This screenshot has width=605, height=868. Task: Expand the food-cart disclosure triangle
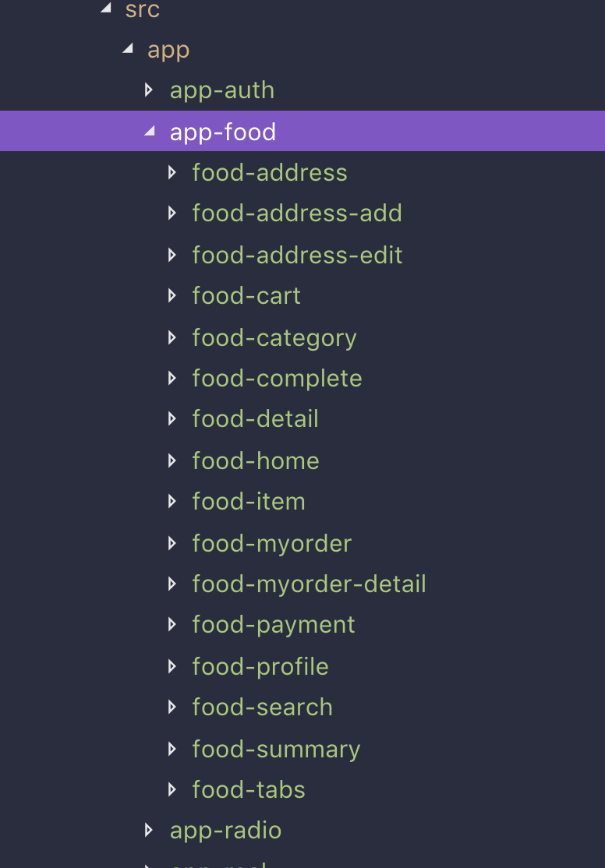(172, 295)
